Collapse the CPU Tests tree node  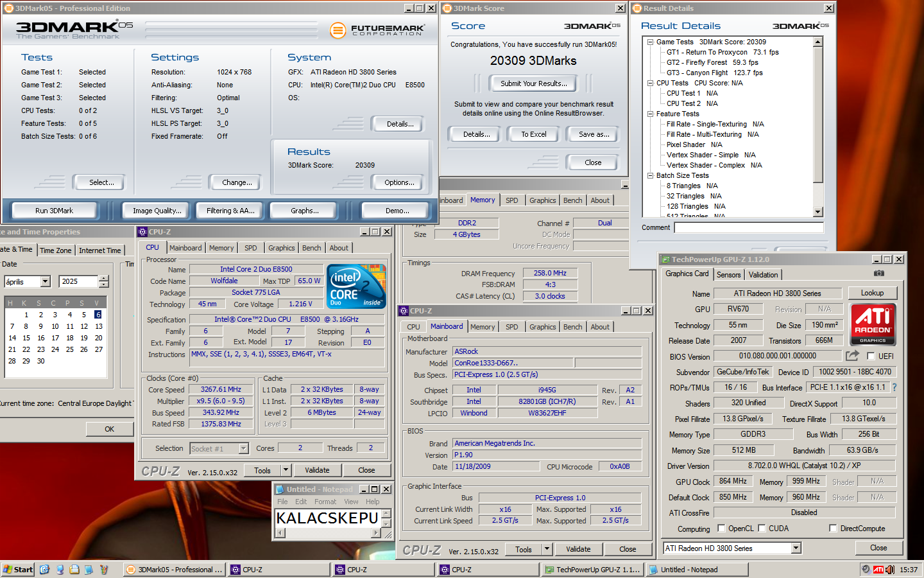[x=650, y=83]
